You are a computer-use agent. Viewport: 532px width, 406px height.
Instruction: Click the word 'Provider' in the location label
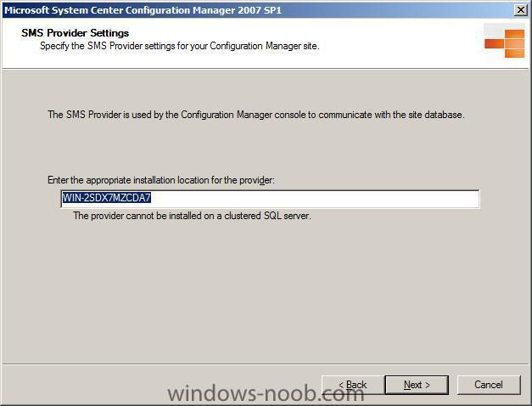pyautogui.click(x=256, y=180)
